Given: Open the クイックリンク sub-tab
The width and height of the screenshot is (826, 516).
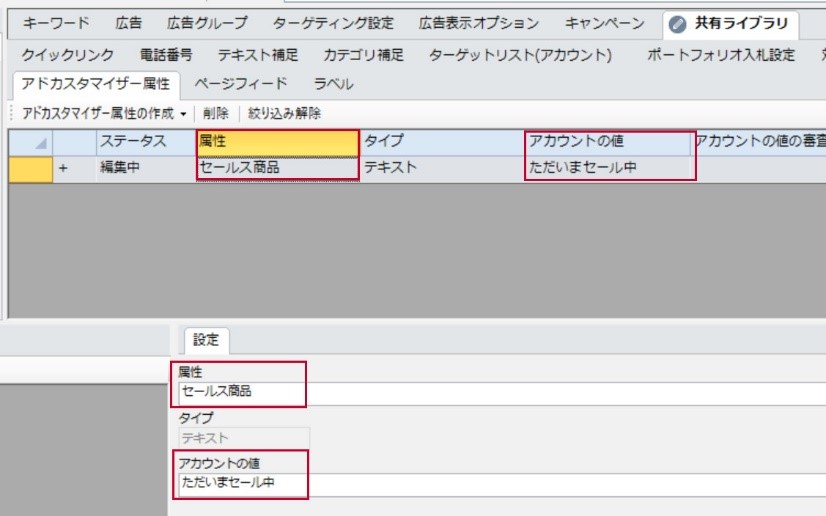Looking at the screenshot, I should point(67,55).
